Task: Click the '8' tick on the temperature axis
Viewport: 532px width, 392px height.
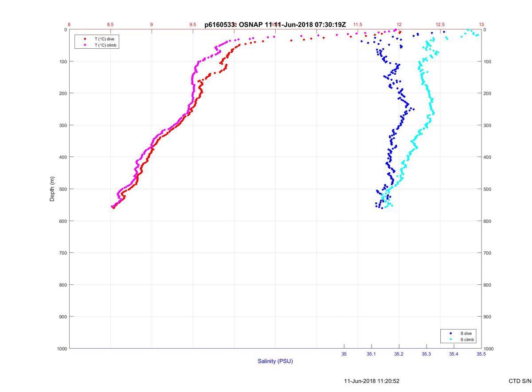Action: pyautogui.click(x=69, y=25)
